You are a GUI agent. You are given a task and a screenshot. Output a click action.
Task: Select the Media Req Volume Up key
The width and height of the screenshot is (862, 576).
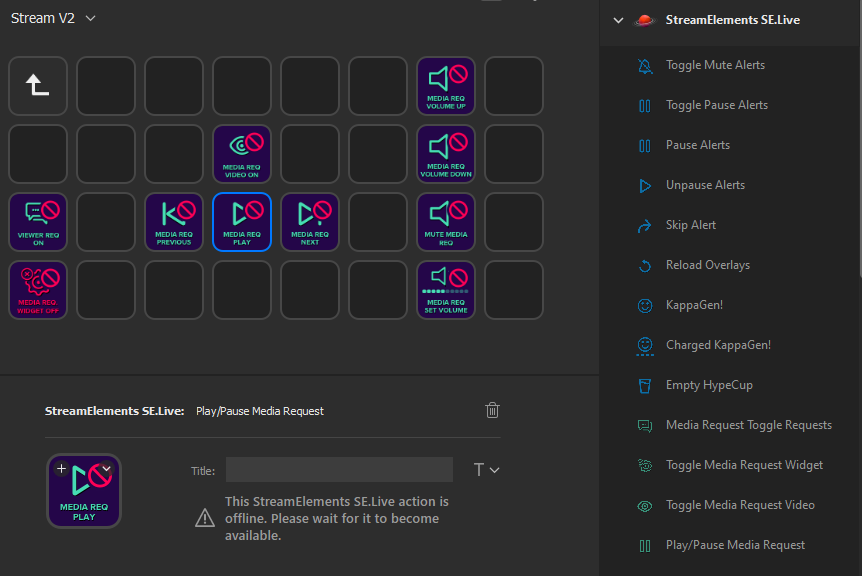click(446, 86)
